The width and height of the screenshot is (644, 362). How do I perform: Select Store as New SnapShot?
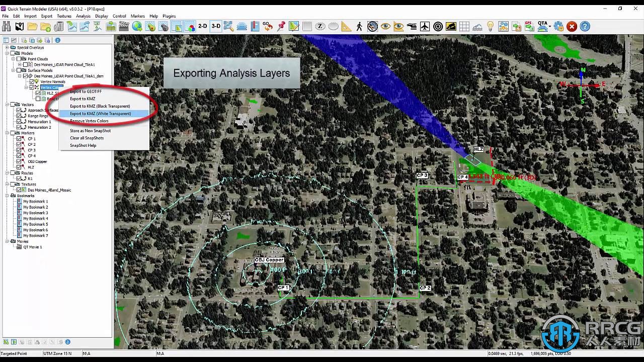(x=104, y=131)
